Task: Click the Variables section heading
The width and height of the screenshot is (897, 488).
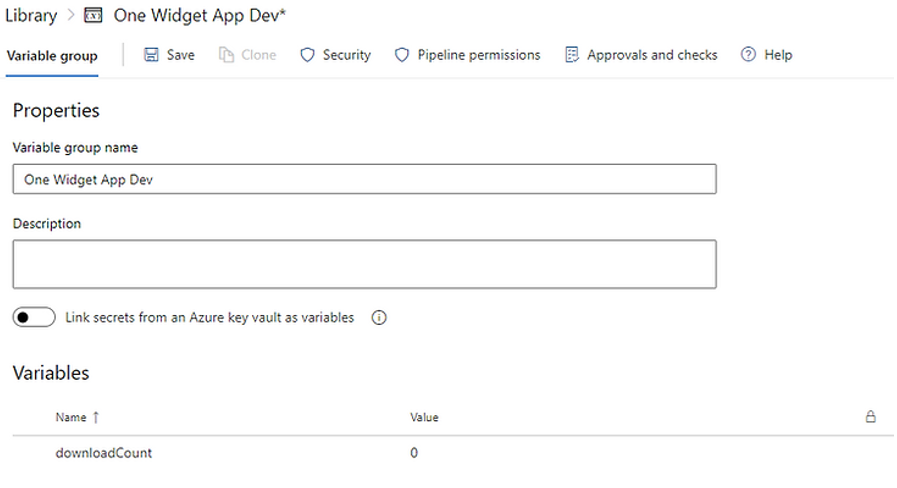Action: (51, 373)
